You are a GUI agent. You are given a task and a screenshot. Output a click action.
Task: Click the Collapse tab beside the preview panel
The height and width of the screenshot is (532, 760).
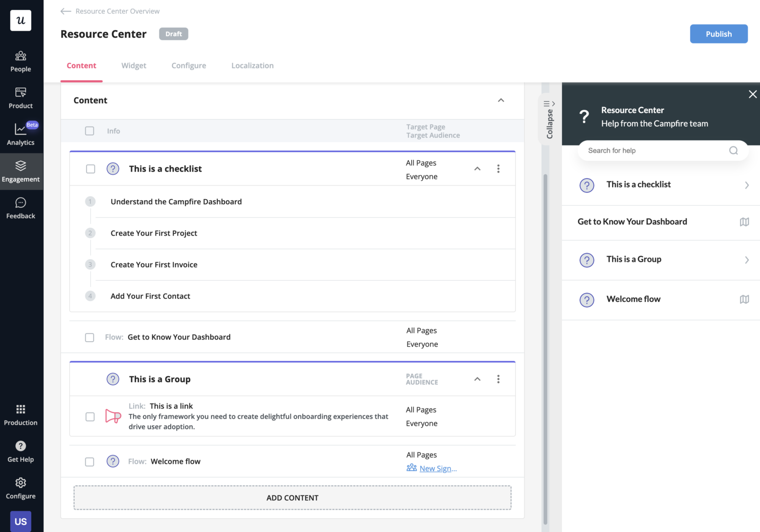point(549,120)
